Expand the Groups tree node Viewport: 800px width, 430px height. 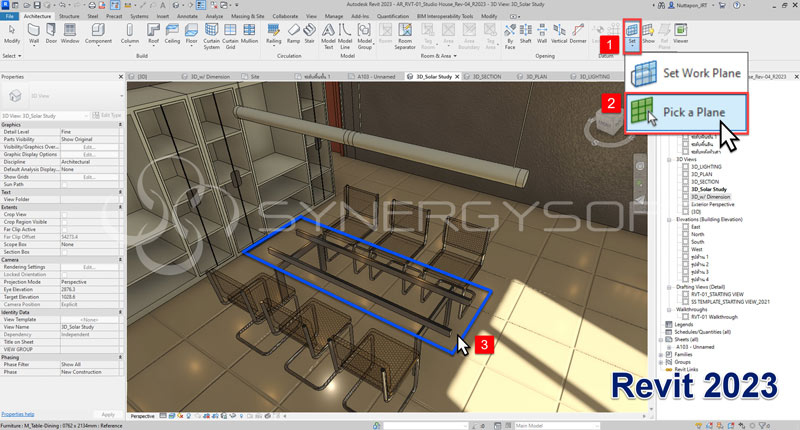(x=661, y=362)
